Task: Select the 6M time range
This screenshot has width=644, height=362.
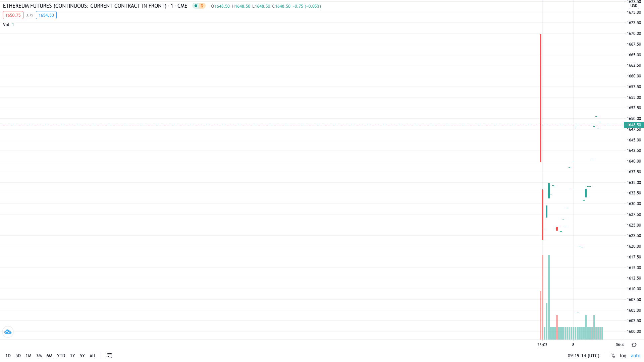Action: (49, 356)
